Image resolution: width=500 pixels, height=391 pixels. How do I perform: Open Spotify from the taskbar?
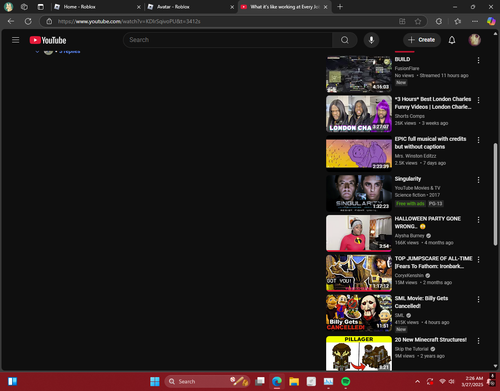(x=346, y=381)
